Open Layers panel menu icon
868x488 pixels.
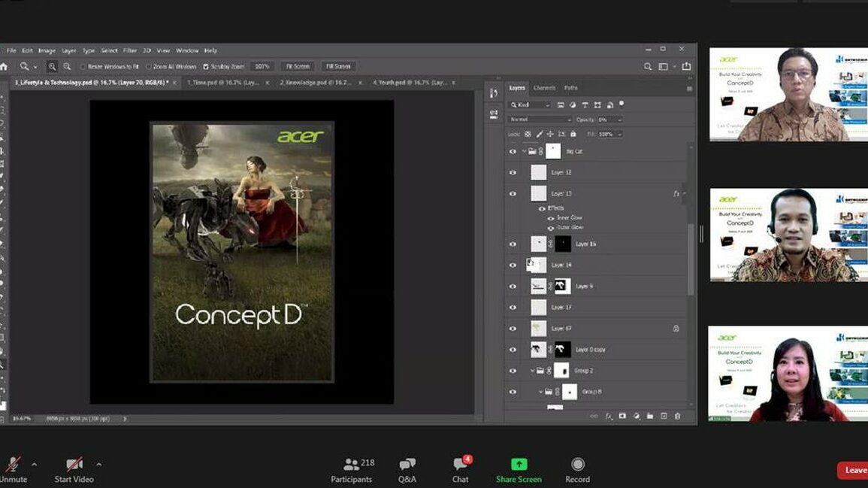689,88
